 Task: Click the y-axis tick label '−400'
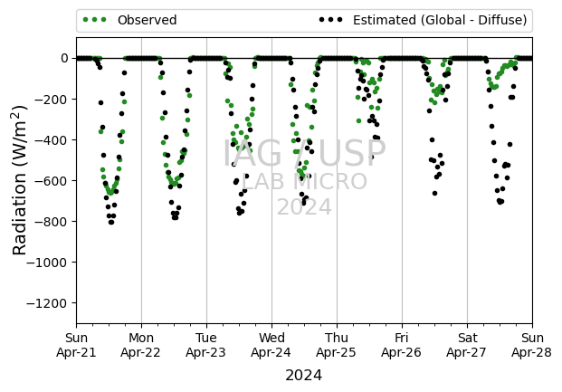[52, 140]
